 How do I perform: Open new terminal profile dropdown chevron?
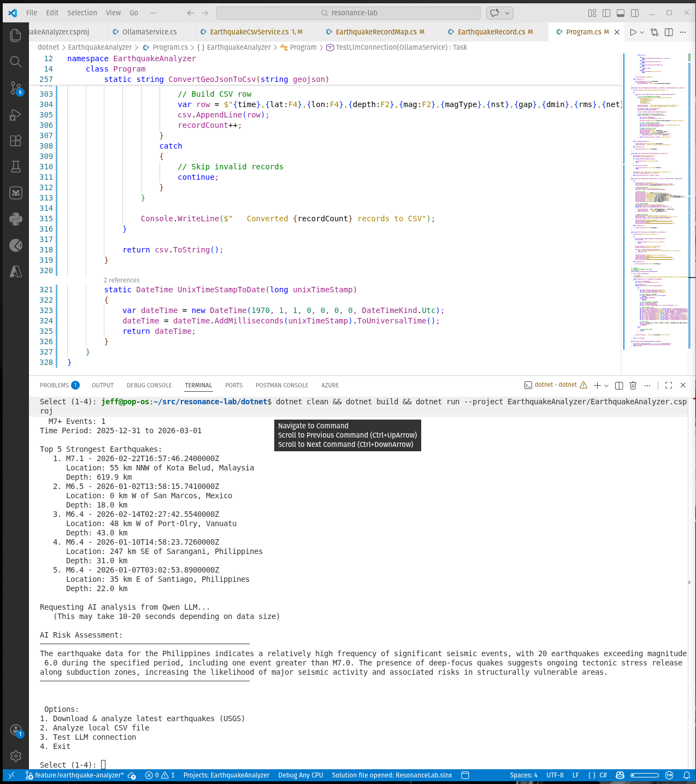pos(606,386)
